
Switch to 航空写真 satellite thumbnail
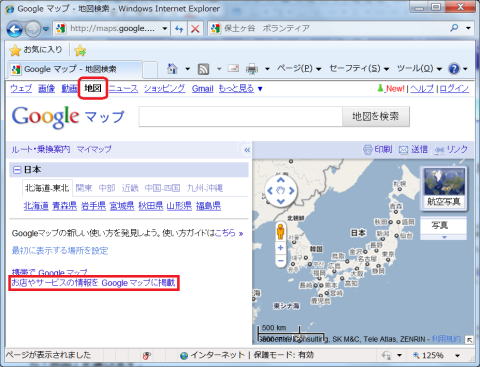(444, 188)
